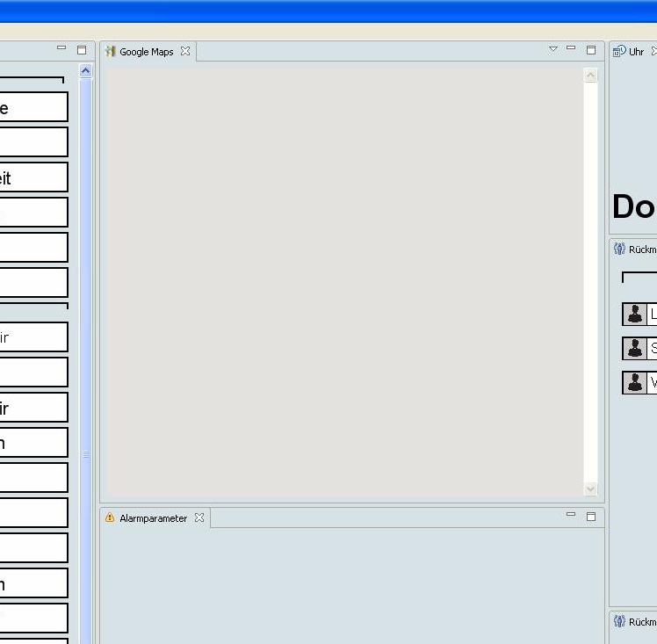
Task: Click the Uhr clock tab icon
Action: coord(619,52)
